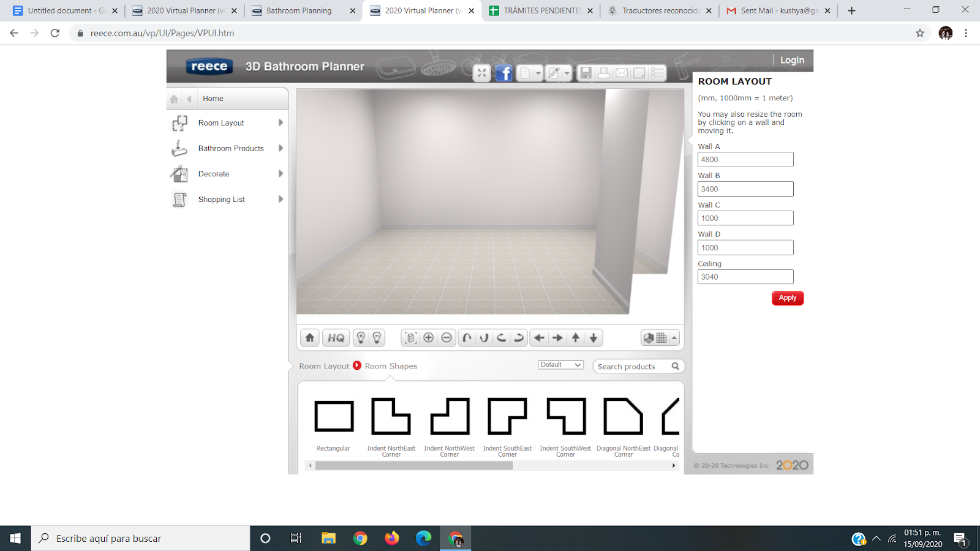980x551 pixels.
Task: Open the Decorate menu
Action: click(x=214, y=174)
